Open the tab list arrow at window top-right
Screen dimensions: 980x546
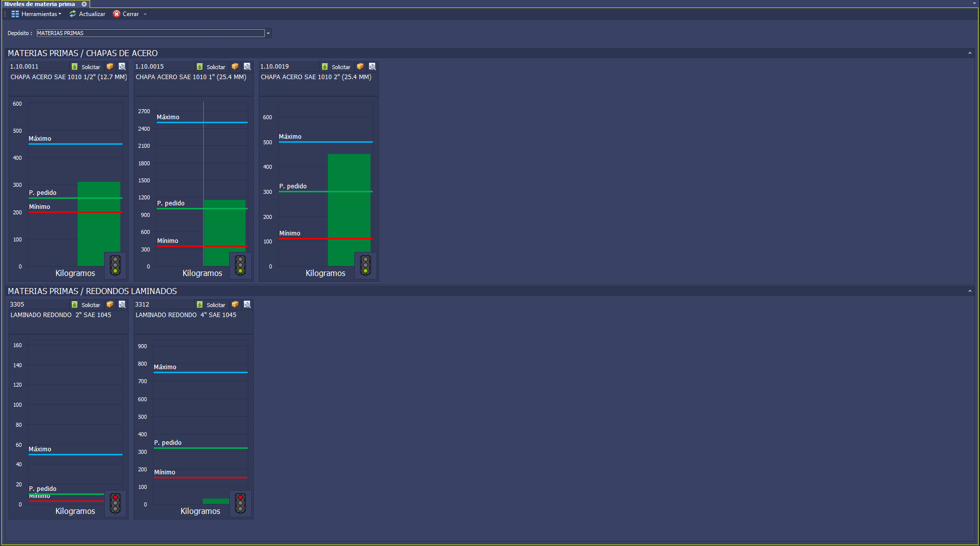tap(974, 4)
